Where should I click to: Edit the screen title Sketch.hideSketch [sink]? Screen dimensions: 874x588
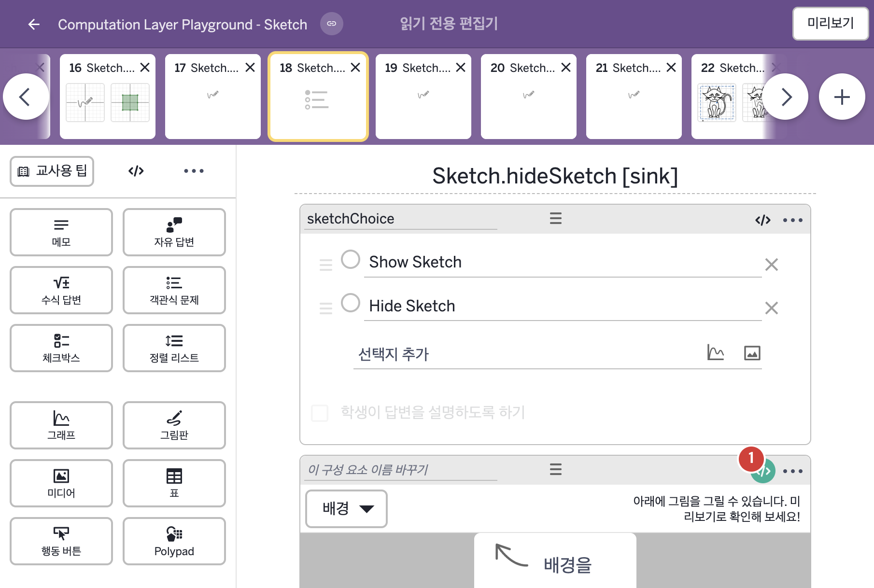pyautogui.click(x=555, y=176)
